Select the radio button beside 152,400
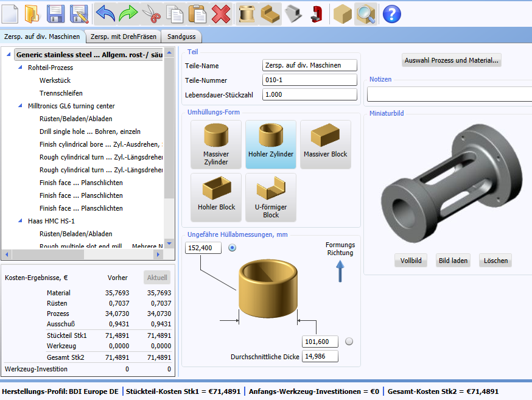 [x=232, y=248]
